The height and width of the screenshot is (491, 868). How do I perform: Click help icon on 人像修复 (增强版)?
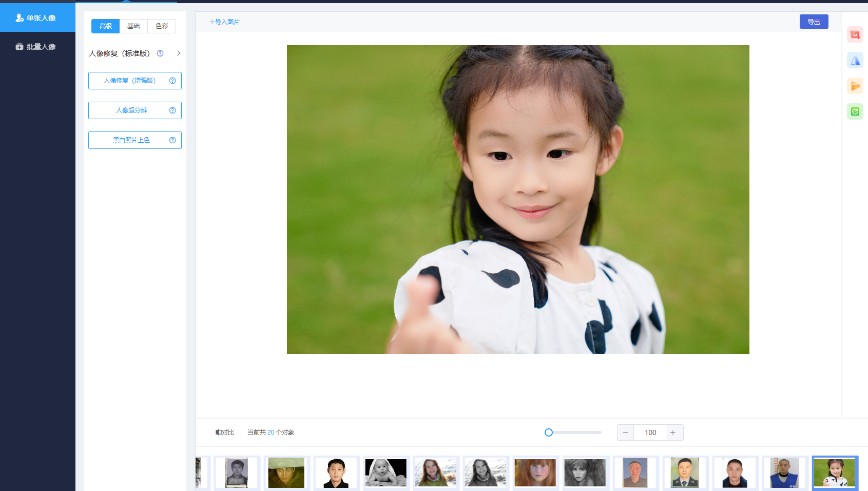(x=172, y=81)
